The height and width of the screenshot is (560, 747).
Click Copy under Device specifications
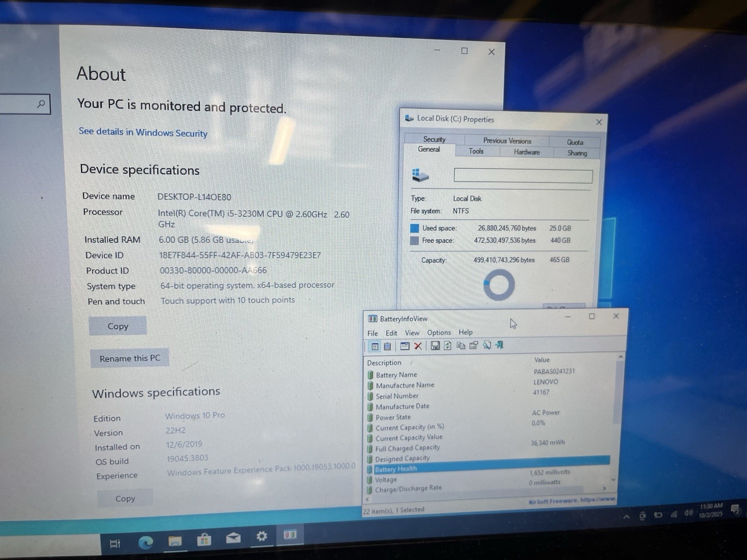click(118, 326)
